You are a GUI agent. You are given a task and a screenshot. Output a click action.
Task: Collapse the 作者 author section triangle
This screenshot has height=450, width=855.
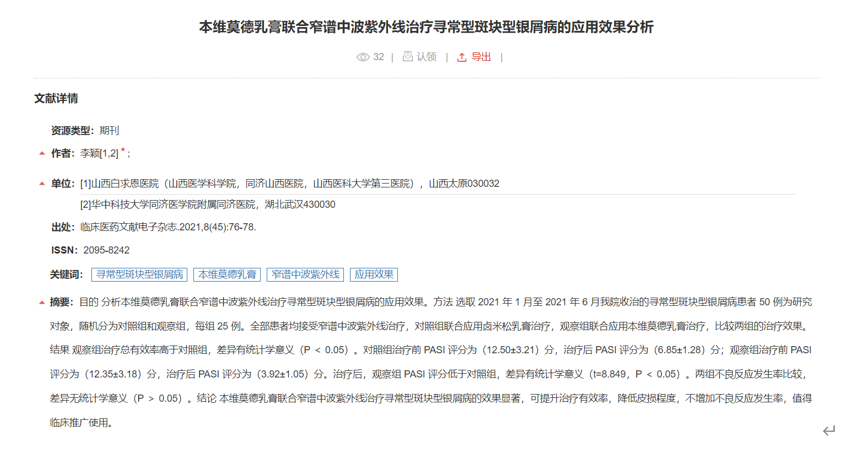(42, 154)
